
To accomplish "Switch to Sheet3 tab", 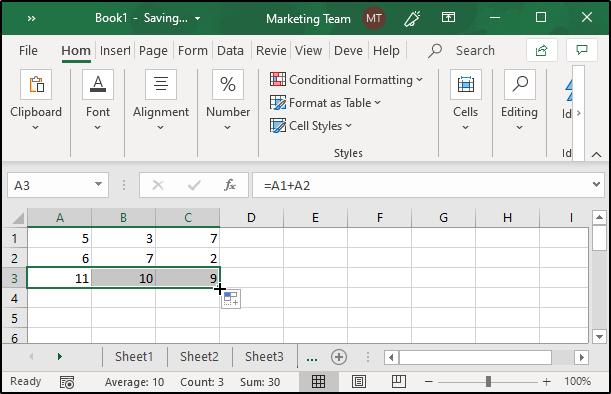I will click(x=264, y=357).
